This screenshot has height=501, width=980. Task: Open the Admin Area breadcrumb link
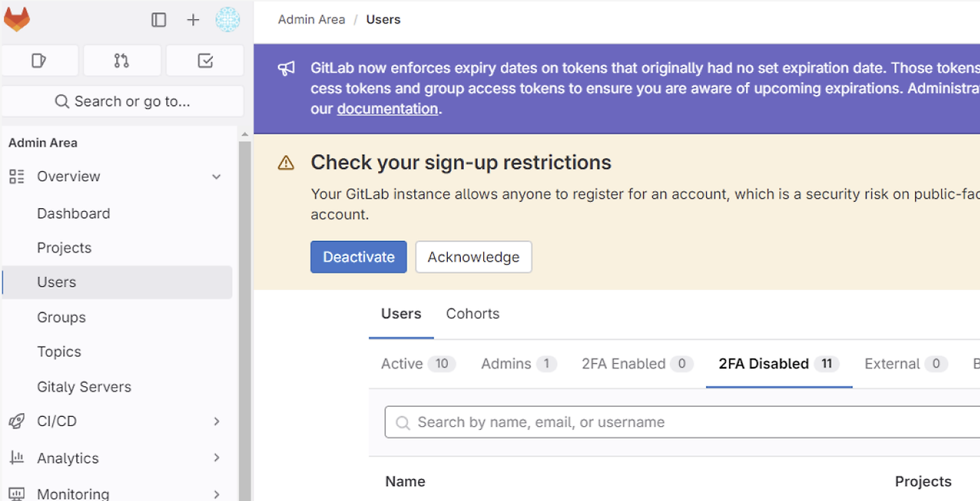click(312, 20)
